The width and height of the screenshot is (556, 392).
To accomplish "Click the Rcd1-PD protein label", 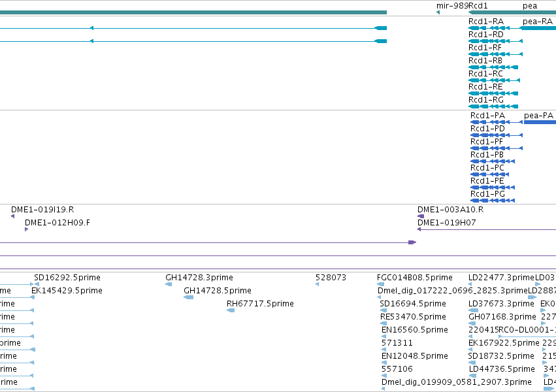I will [487, 129].
